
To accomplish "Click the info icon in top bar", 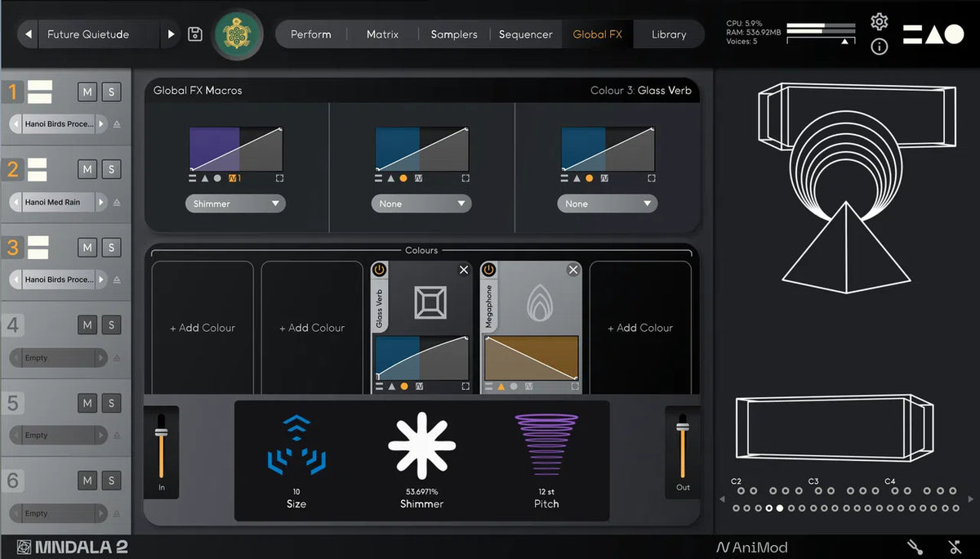I will [x=879, y=47].
